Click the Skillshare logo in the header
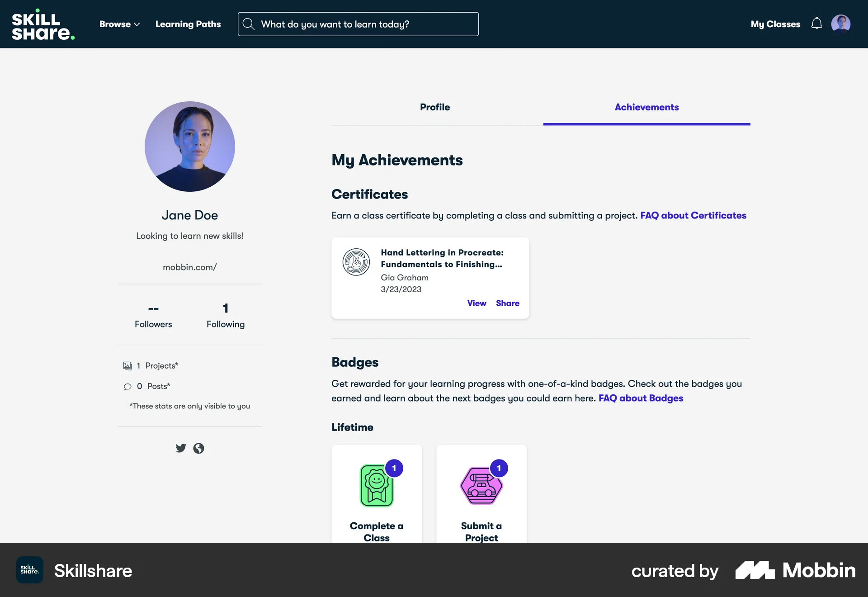The image size is (868, 597). coord(43,24)
